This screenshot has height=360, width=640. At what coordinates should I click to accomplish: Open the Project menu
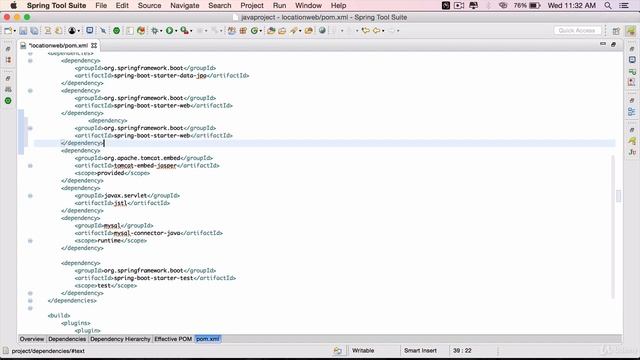click(x=252, y=6)
